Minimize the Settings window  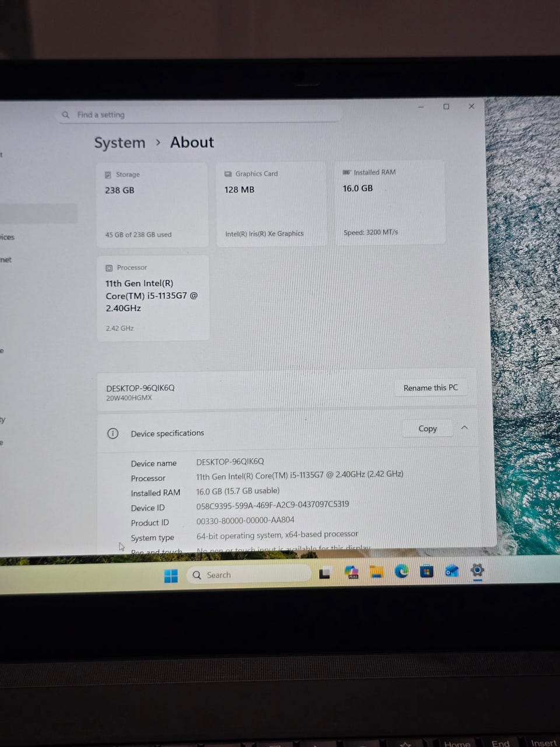click(421, 107)
